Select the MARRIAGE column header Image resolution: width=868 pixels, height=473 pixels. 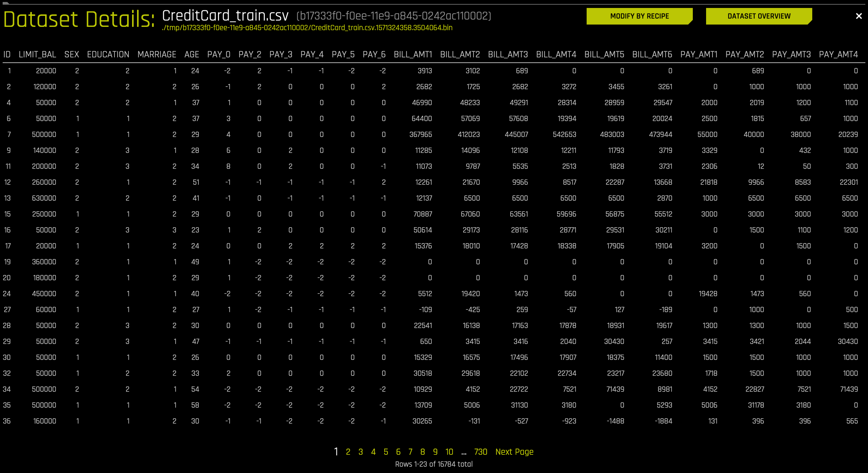click(157, 54)
